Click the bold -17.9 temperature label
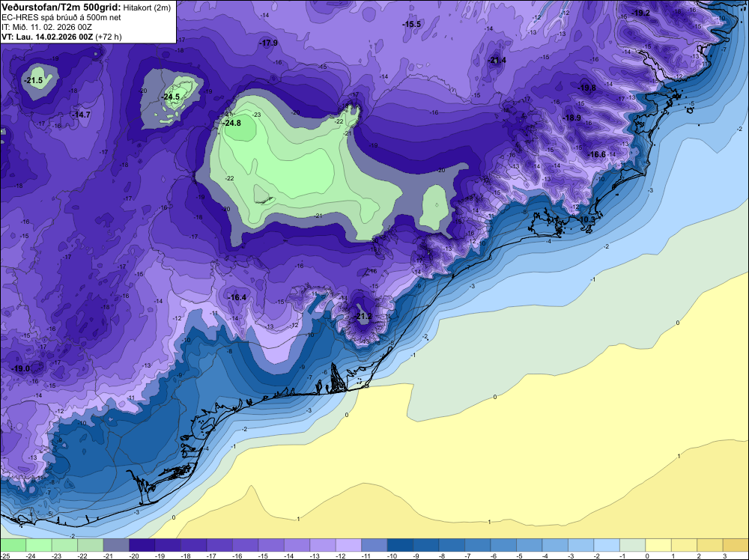749x560 pixels. [x=268, y=43]
